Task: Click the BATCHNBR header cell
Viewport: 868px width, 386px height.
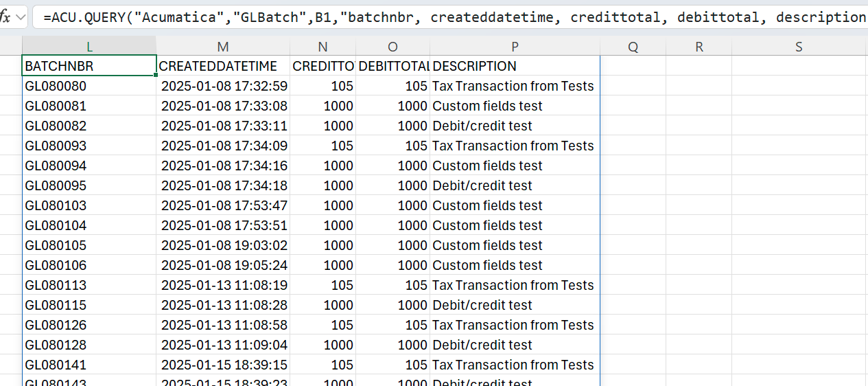Action: click(89, 66)
